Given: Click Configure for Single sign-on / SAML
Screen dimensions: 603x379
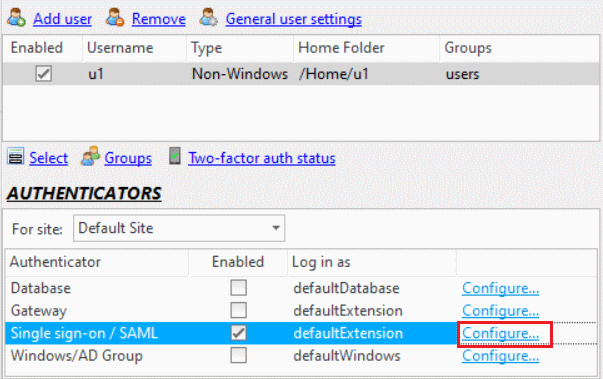Looking at the screenshot, I should pos(500,333).
